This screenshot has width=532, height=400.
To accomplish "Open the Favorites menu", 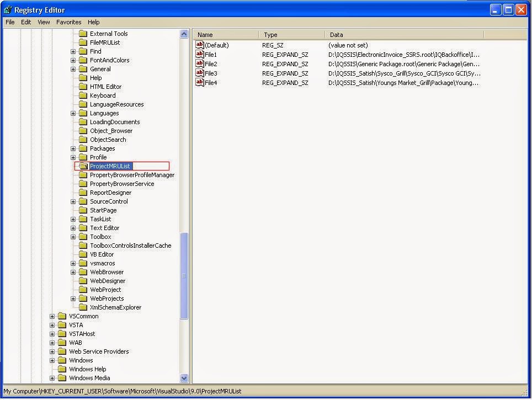I will [69, 22].
